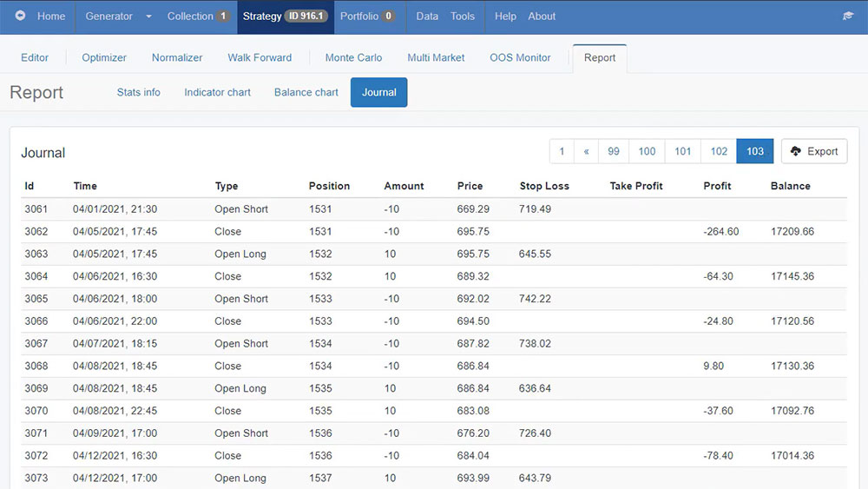Image resolution: width=868 pixels, height=489 pixels.
Task: Go to journal page 1
Action: point(562,151)
